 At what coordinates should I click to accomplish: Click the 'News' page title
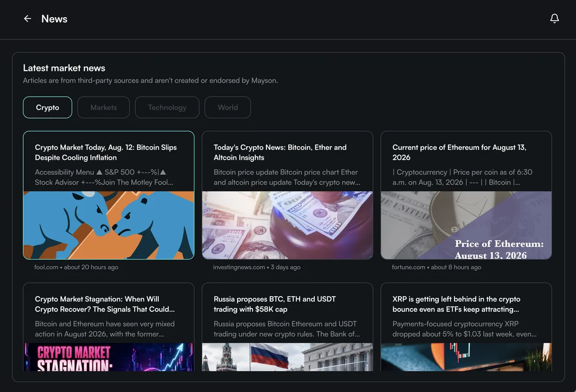(54, 19)
